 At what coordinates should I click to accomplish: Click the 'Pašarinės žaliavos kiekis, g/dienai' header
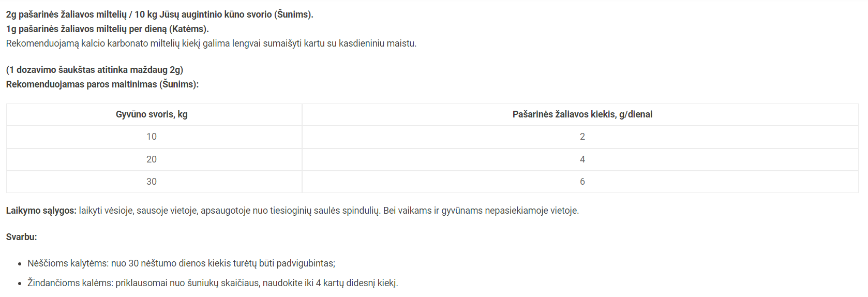pyautogui.click(x=582, y=114)
